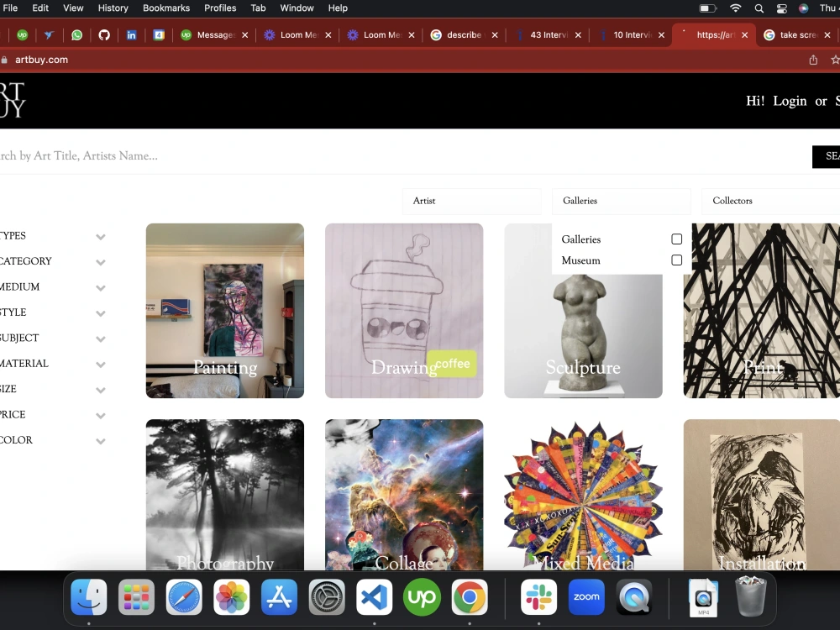Open the Collectors dropdown
This screenshot has width=840, height=630.
pos(770,201)
